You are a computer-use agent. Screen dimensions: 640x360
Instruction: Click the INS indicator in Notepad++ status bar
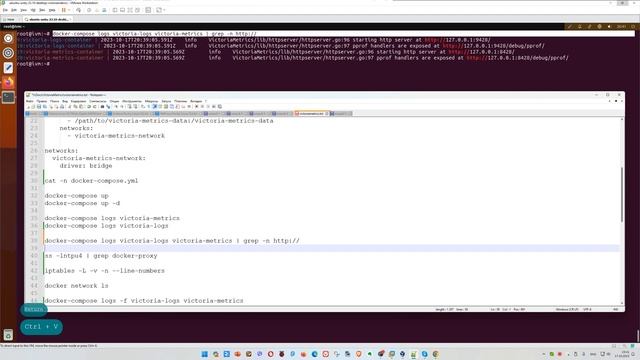click(x=616, y=309)
